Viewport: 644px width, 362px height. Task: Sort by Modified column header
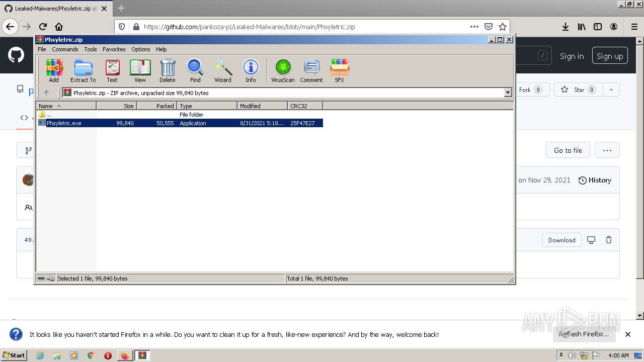[x=262, y=106]
